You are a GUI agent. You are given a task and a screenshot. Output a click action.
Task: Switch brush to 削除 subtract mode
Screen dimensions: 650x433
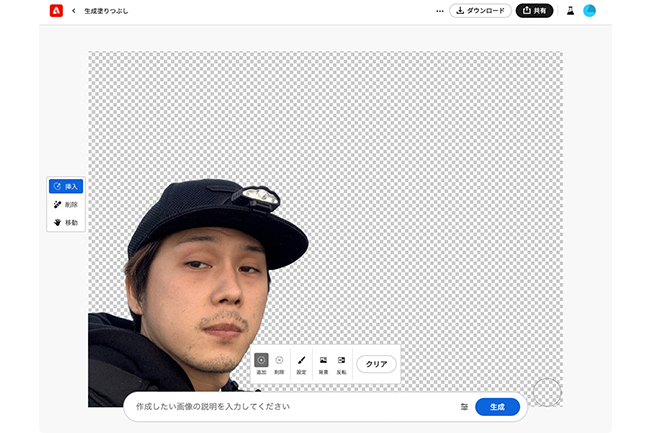pos(279,363)
